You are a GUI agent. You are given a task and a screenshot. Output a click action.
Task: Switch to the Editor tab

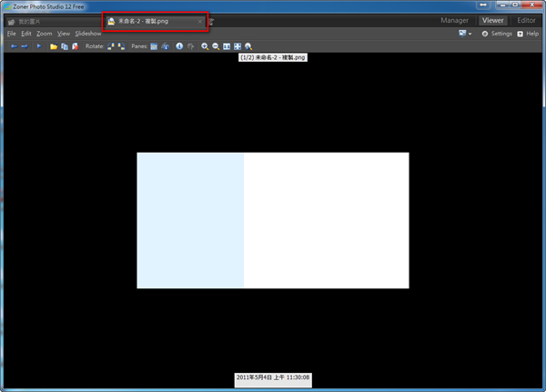pyautogui.click(x=525, y=20)
